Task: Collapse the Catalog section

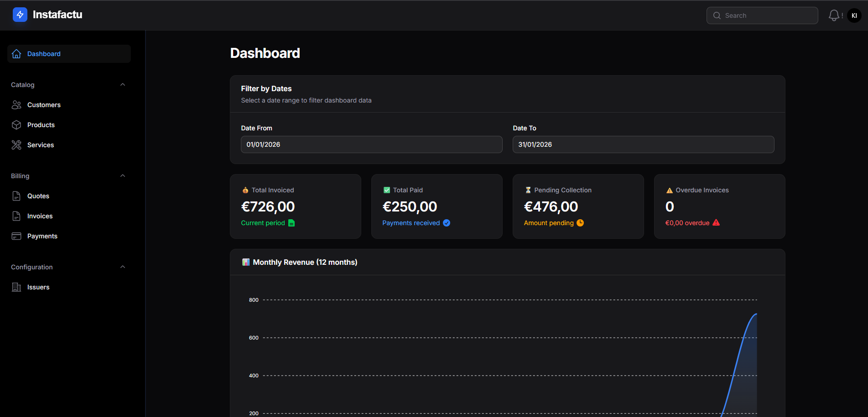Action: pos(122,84)
